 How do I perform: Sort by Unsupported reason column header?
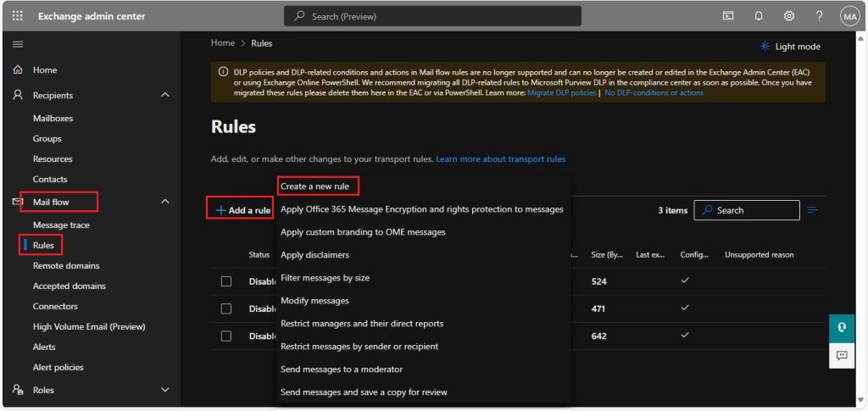pyautogui.click(x=759, y=255)
